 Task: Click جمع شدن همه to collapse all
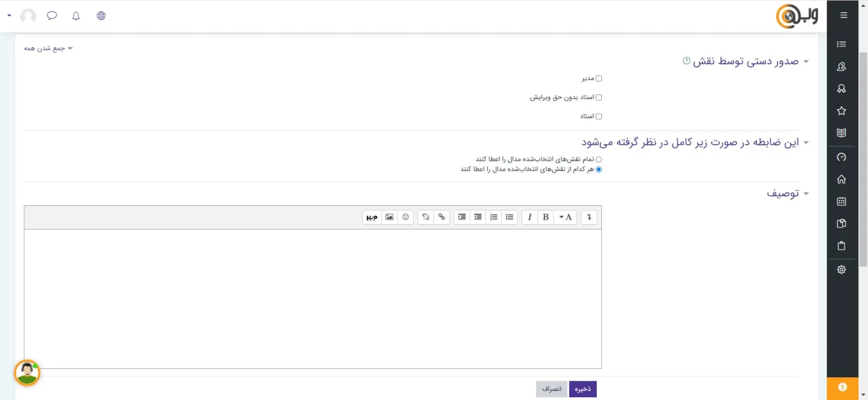(x=48, y=49)
